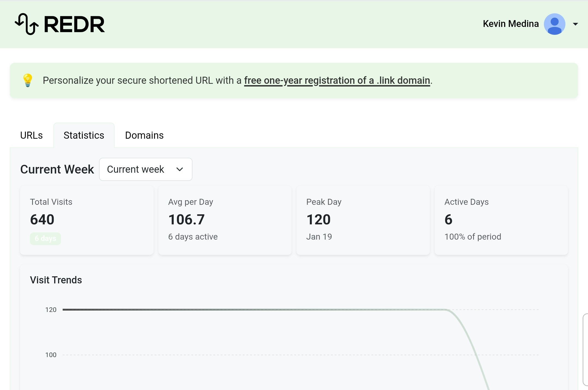The image size is (588, 390).
Task: Open the Current week period selector
Action: [x=146, y=169]
